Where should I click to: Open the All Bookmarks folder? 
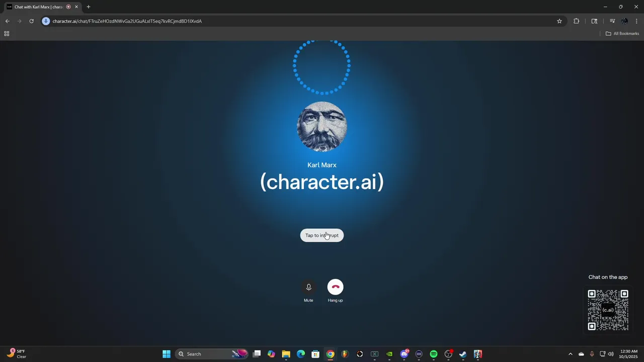point(622,34)
